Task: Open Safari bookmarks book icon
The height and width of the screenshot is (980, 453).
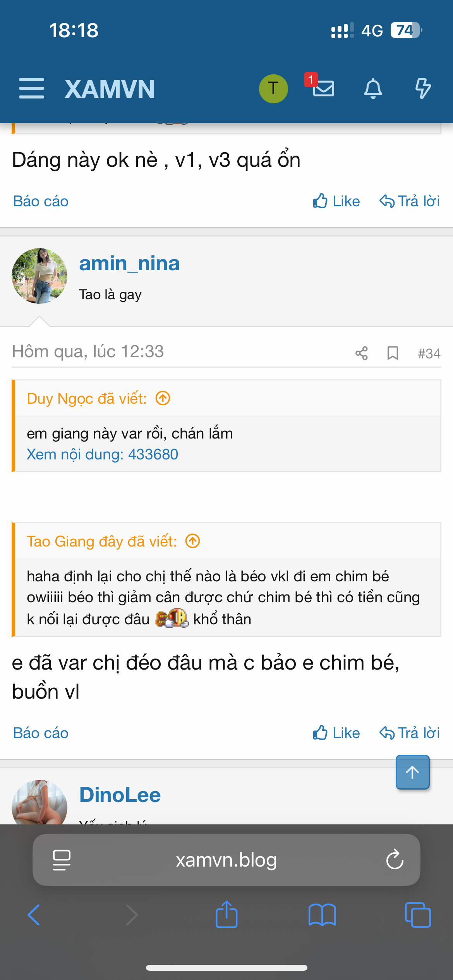Action: coord(322,915)
